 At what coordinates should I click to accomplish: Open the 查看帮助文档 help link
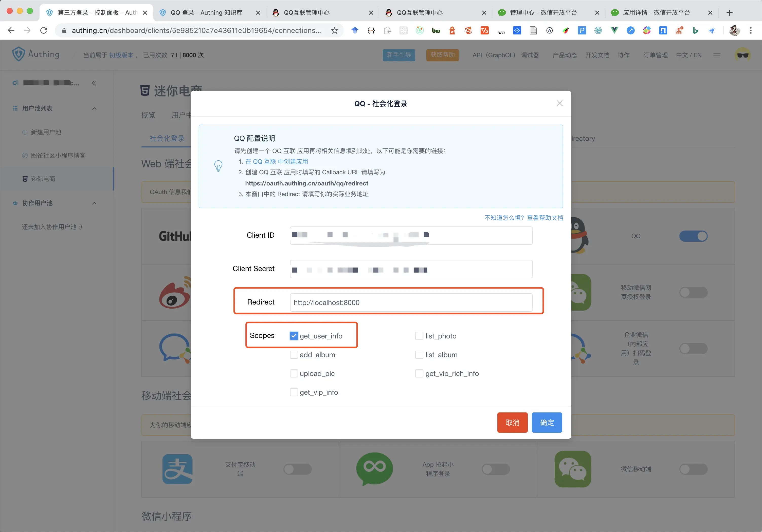coord(545,218)
